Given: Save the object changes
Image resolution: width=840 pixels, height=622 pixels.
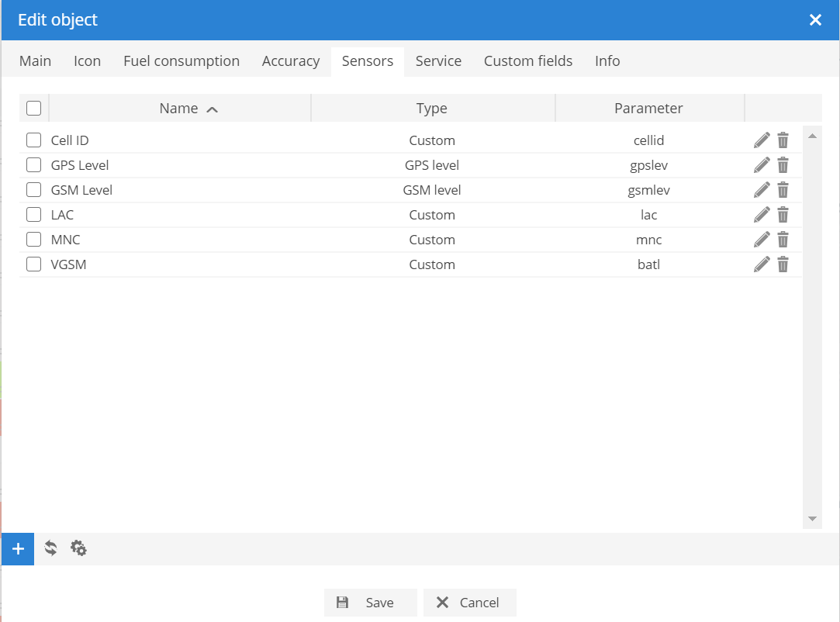Looking at the screenshot, I should 370,603.
